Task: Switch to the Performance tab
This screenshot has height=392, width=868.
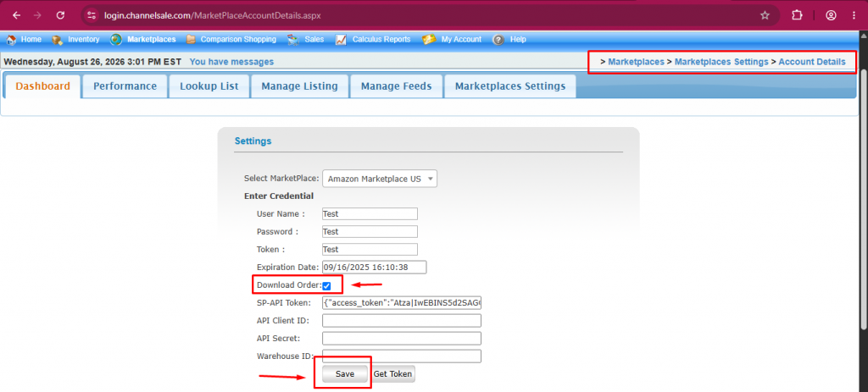Action: pos(125,86)
